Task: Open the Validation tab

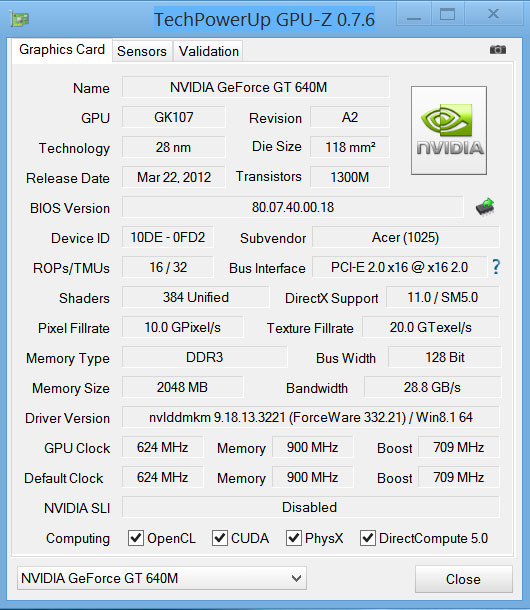Action: 209,51
